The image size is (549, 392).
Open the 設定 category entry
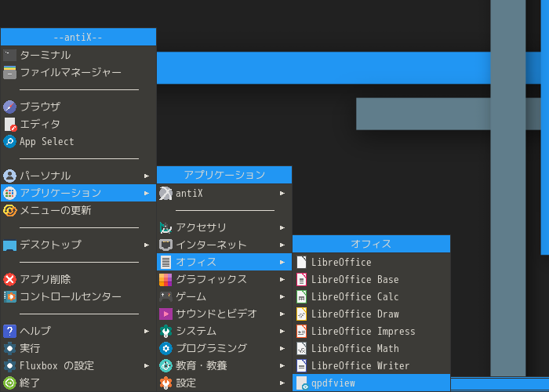coord(224,383)
